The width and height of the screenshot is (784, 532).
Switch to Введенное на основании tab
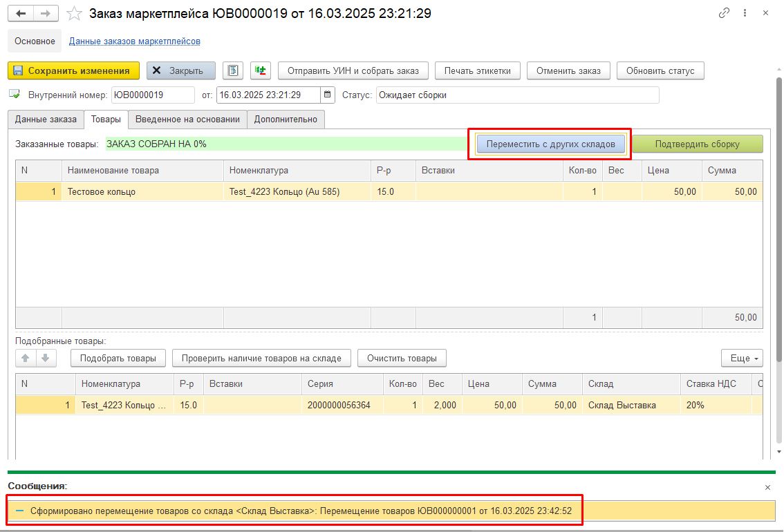click(187, 120)
